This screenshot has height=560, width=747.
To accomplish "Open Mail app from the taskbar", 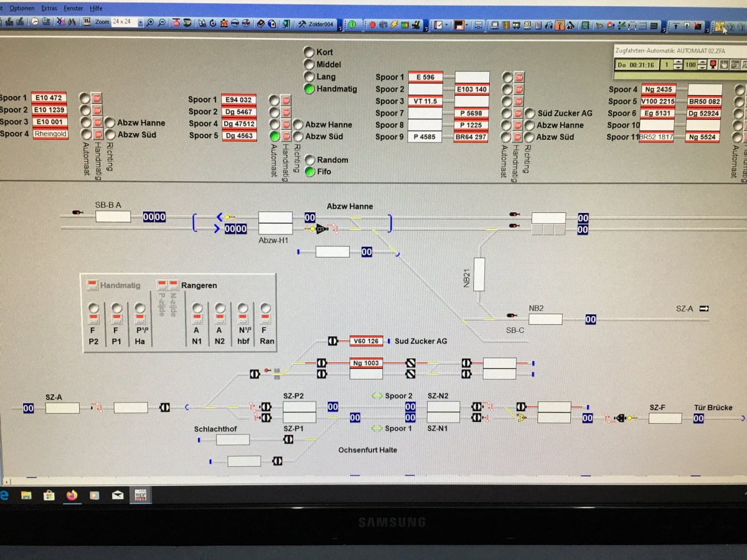I will 118,496.
